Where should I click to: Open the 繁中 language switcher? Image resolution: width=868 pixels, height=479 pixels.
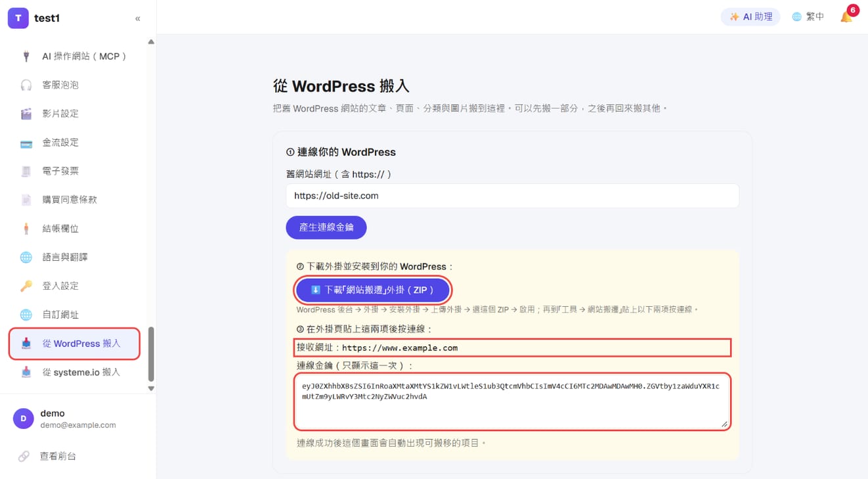click(x=808, y=17)
